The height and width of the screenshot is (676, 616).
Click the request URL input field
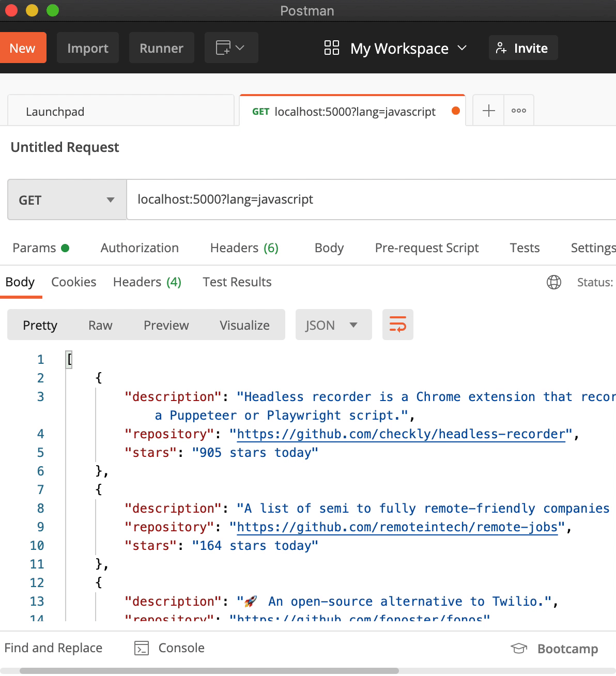(x=371, y=199)
